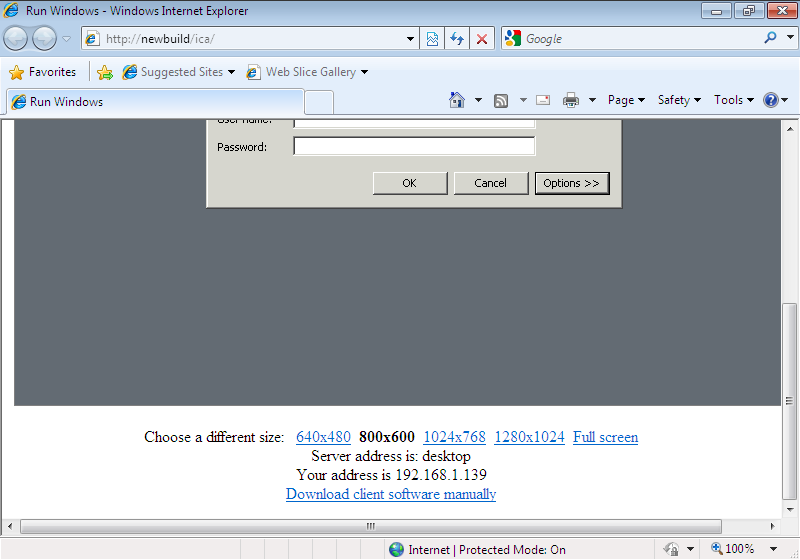Click the Stop loading red X icon

pos(482,39)
